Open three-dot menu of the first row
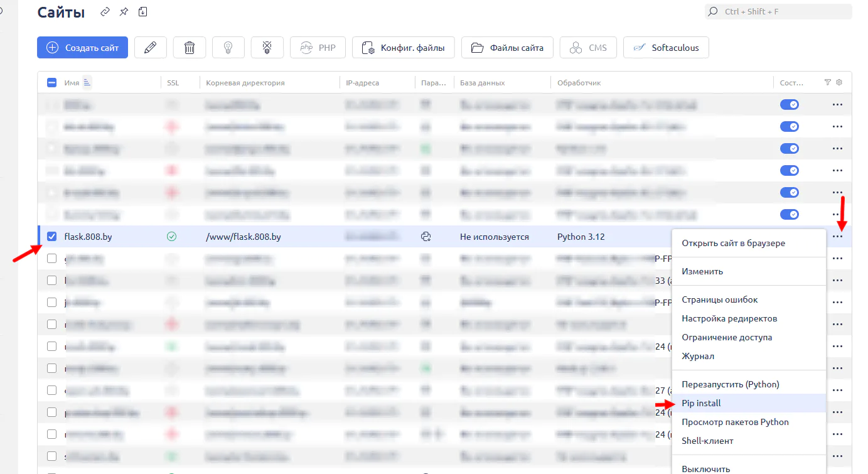 [837, 105]
